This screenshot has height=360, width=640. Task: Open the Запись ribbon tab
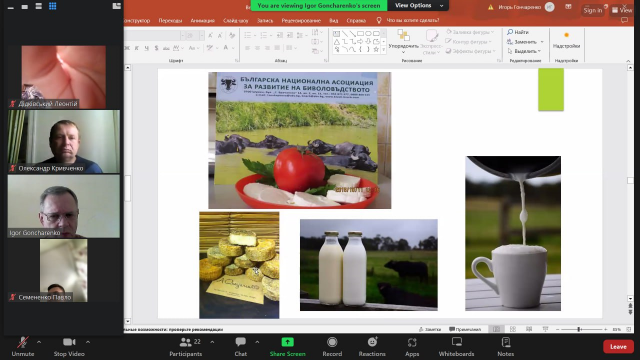265,20
